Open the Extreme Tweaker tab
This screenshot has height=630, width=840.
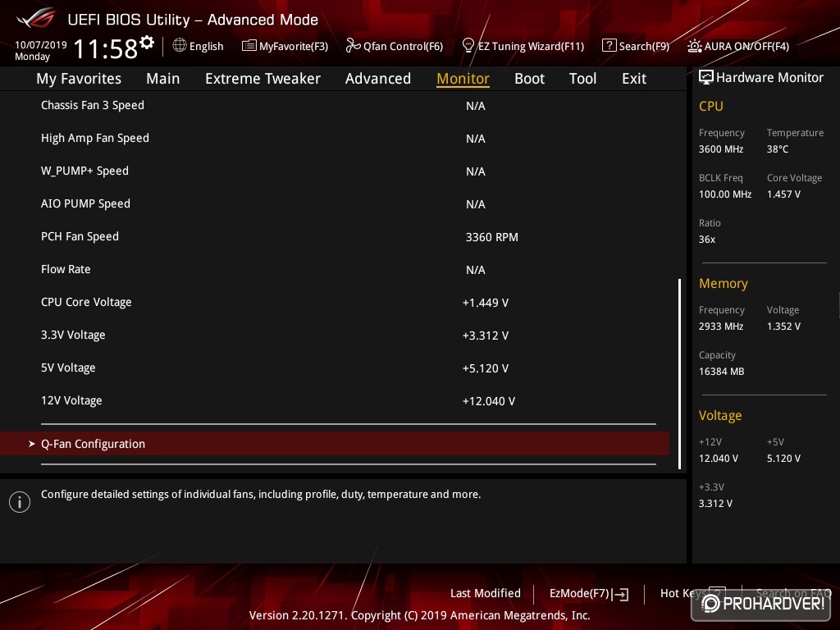coord(262,79)
